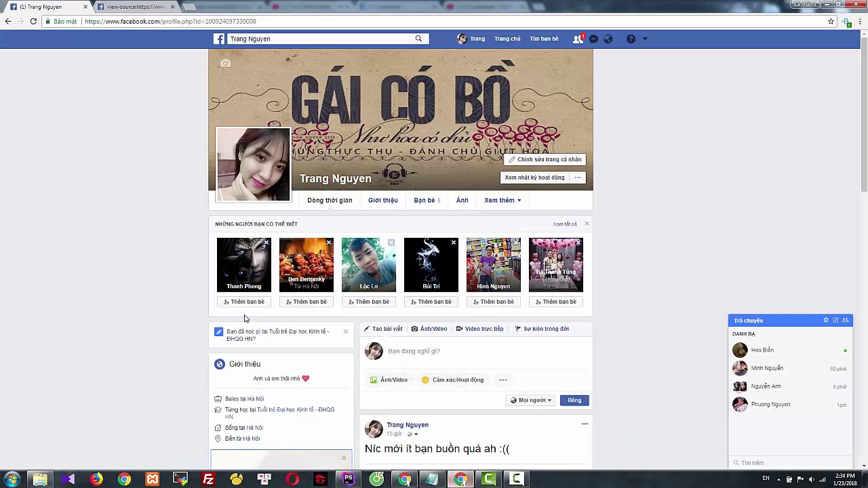
Task: Click Xem tất cả link
Action: (x=564, y=224)
